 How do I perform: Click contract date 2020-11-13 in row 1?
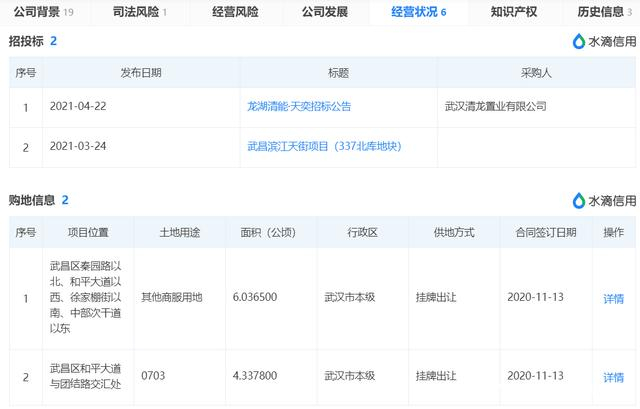tap(536, 297)
